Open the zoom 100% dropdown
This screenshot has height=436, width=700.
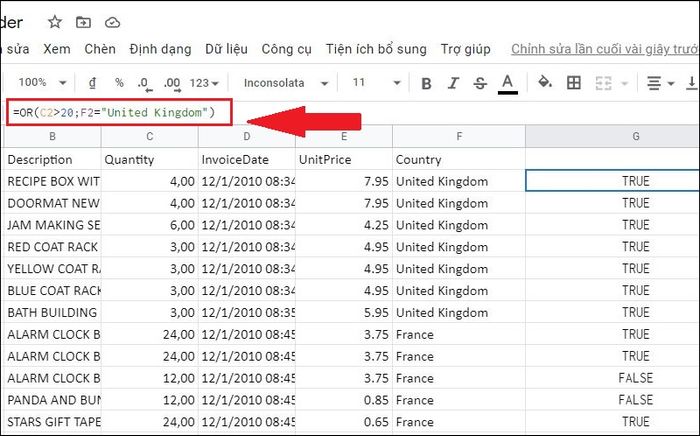42,83
